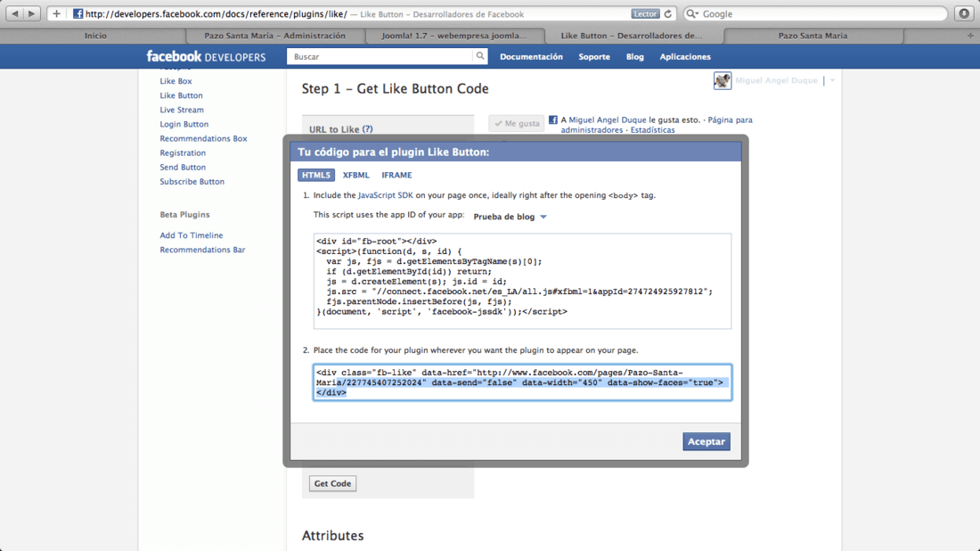The image size is (980, 551).
Task: Click the Get Code button
Action: click(332, 483)
